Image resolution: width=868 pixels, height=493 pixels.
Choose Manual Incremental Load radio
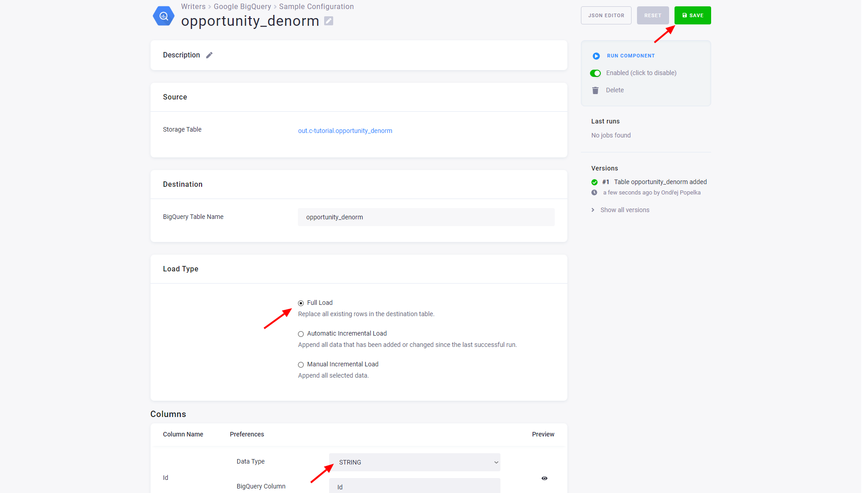301,365
